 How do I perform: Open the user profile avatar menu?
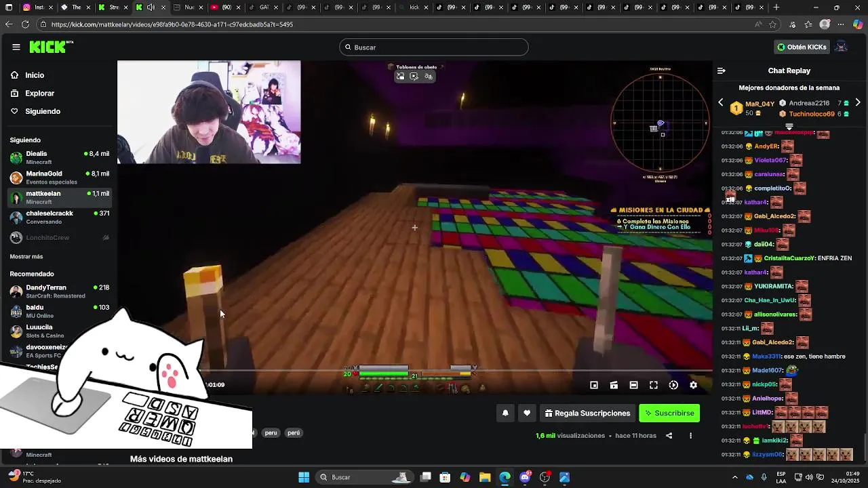pyautogui.click(x=841, y=47)
